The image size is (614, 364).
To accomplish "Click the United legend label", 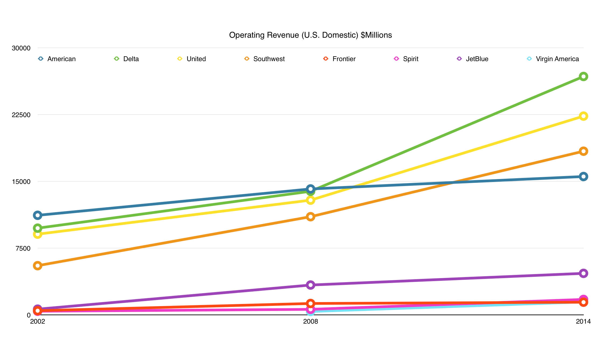I will [x=196, y=59].
